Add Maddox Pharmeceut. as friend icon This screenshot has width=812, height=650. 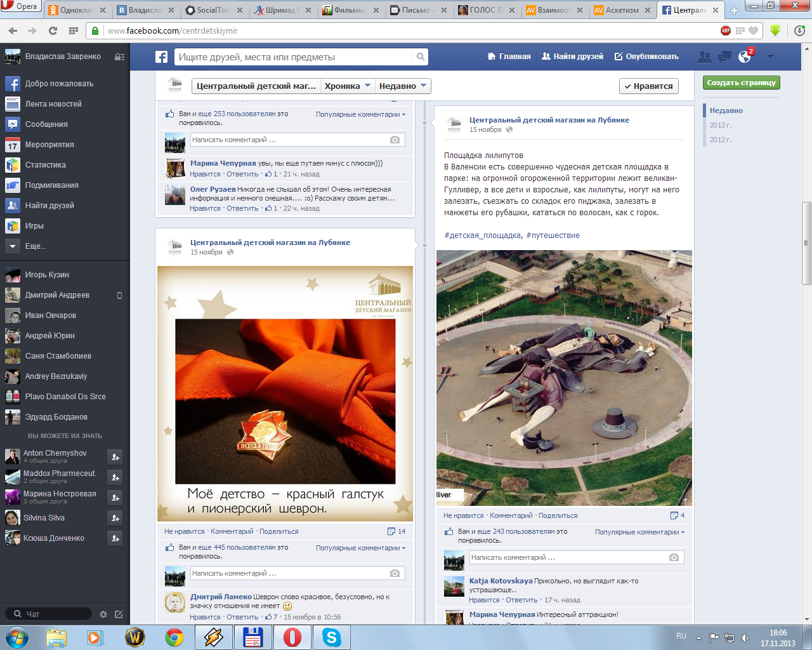115,477
